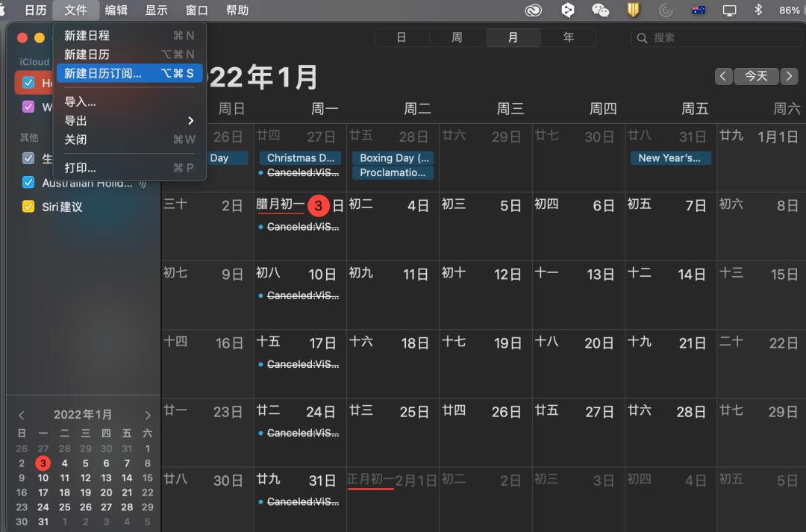
Task: Go to previous month with main arrow
Action: tap(723, 76)
